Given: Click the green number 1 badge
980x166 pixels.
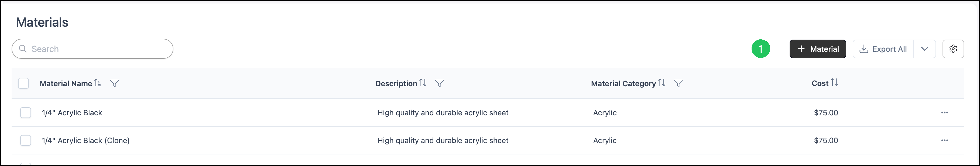Looking at the screenshot, I should pos(761,49).
